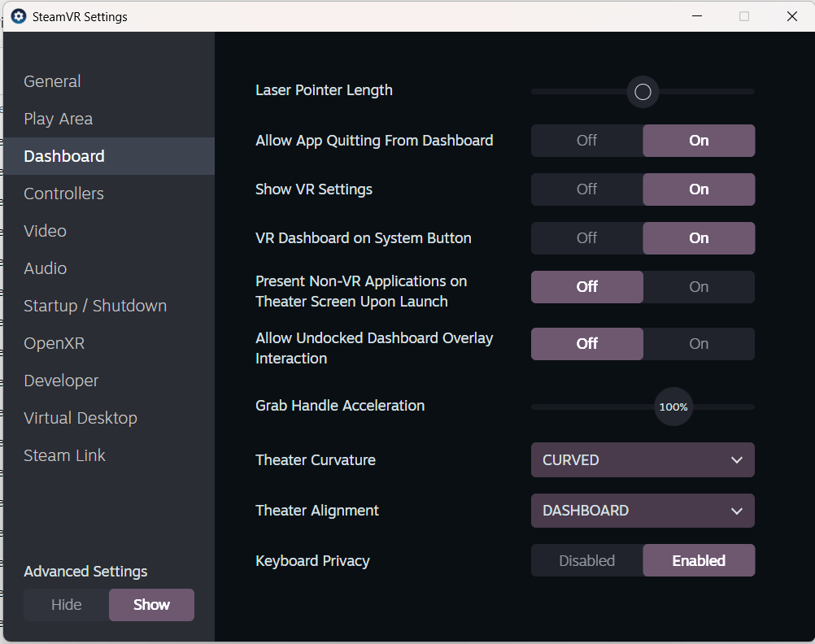The image size is (815, 644).
Task: Open the Controllers settings tab
Action: point(109,194)
